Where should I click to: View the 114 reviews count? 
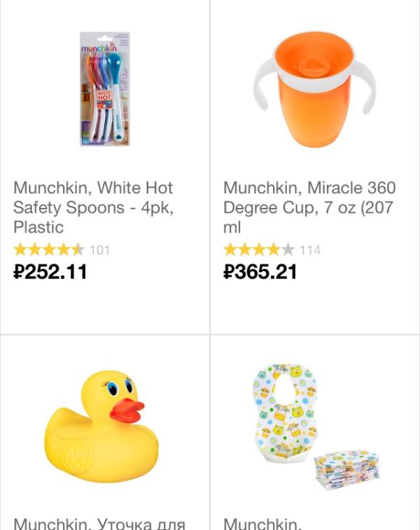(x=310, y=250)
